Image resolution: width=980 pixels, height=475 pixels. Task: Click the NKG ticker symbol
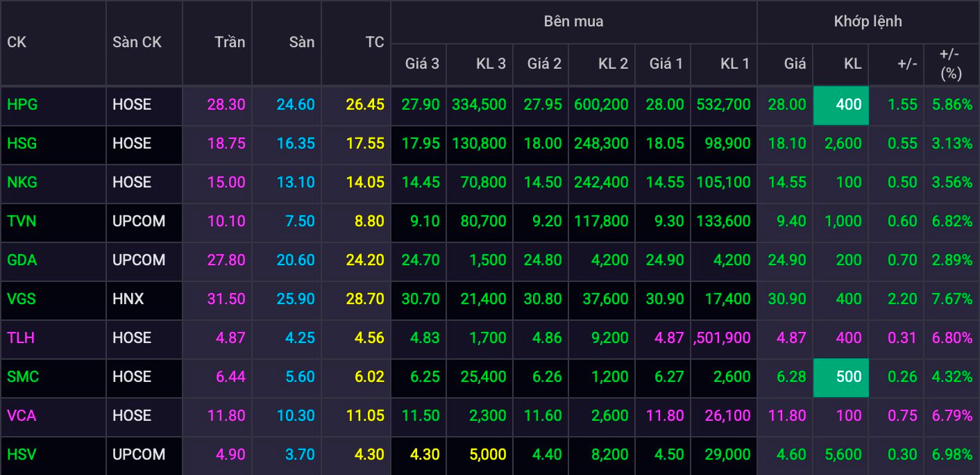pos(22,183)
